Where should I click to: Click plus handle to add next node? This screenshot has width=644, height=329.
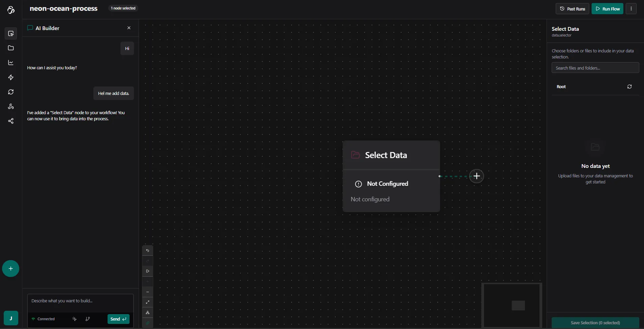pyautogui.click(x=477, y=176)
